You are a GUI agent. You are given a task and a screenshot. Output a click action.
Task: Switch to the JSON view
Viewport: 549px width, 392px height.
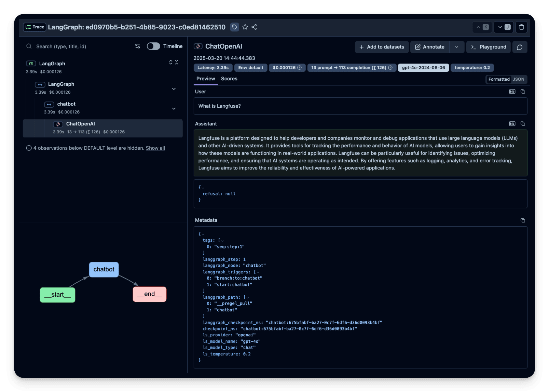click(x=518, y=79)
